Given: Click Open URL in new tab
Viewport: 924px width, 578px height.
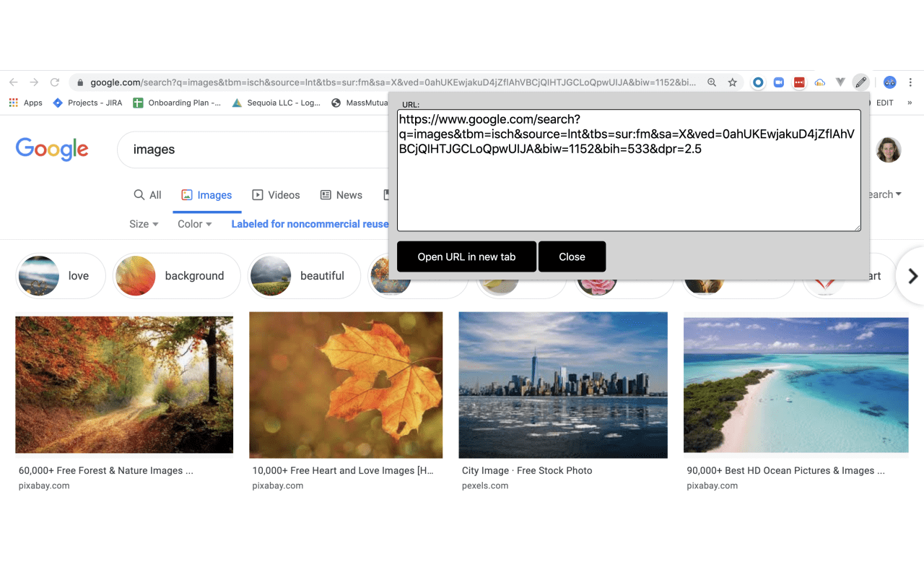Looking at the screenshot, I should 466,256.
